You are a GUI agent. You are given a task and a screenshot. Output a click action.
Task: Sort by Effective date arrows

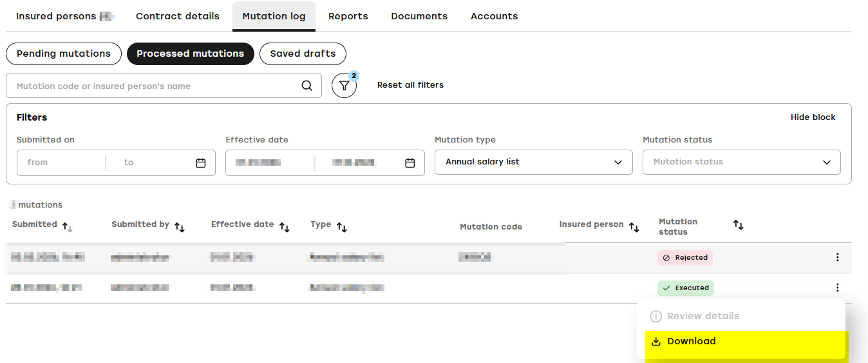click(284, 227)
